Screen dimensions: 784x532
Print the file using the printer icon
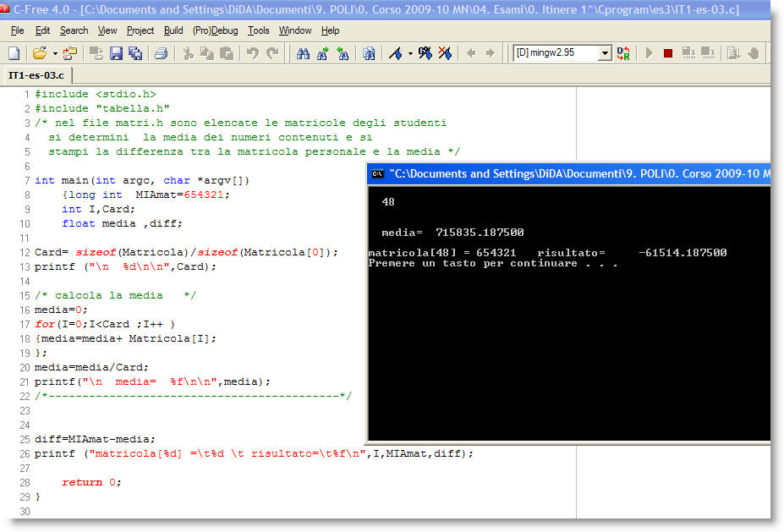(161, 53)
